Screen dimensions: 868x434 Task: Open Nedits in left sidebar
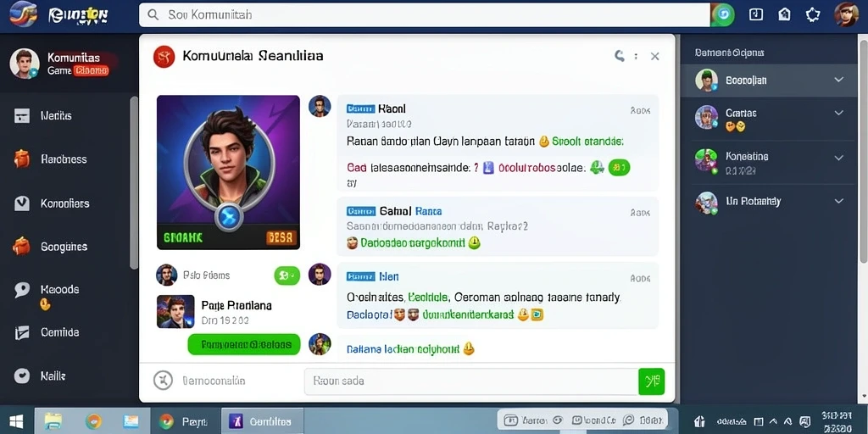(x=56, y=115)
